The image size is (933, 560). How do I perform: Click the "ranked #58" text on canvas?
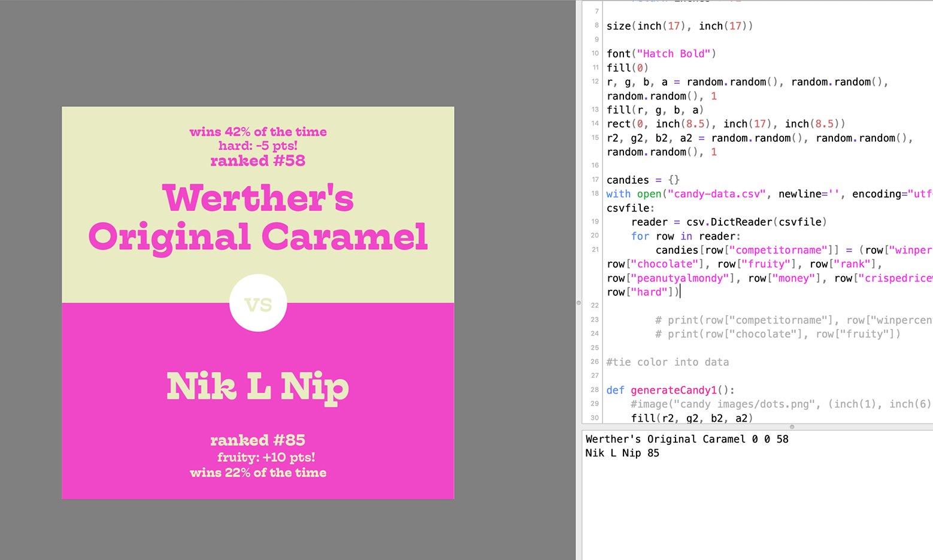258,161
